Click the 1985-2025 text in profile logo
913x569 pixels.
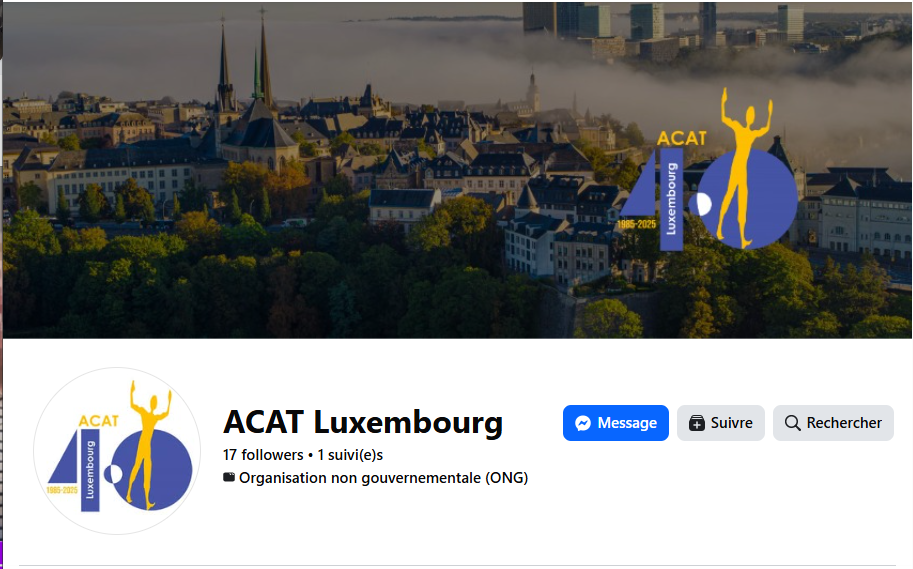click(62, 490)
